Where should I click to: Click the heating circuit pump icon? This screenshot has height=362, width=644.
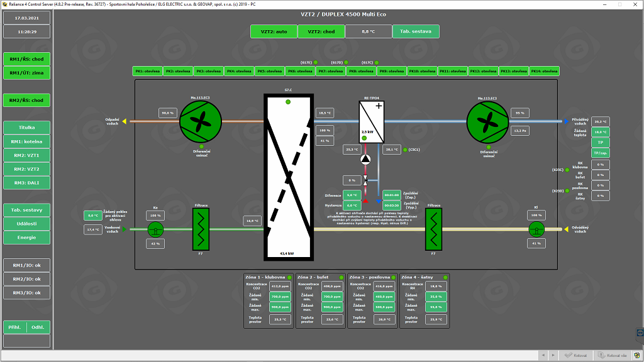365,160
